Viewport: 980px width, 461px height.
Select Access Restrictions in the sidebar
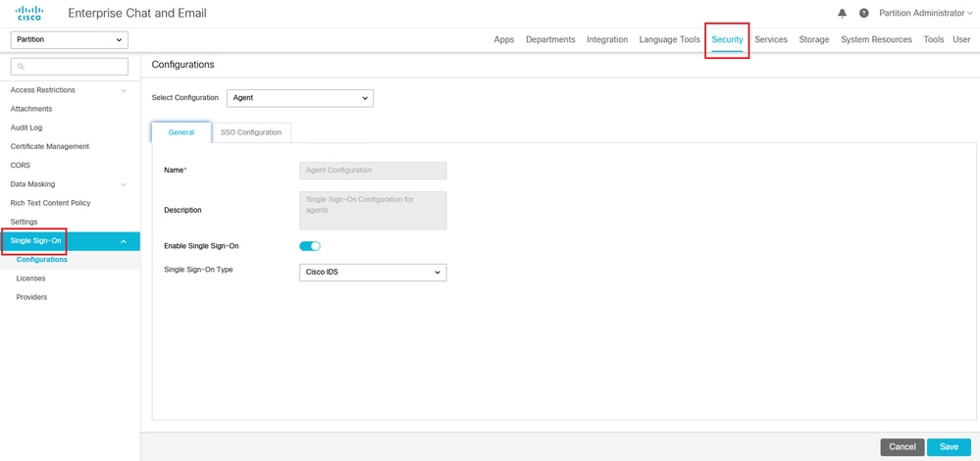(x=42, y=90)
